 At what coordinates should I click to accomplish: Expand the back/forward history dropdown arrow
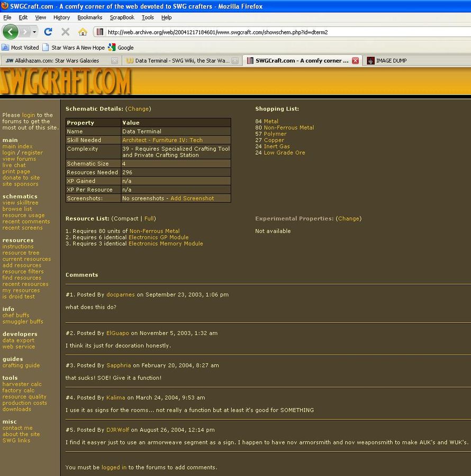pos(35,32)
